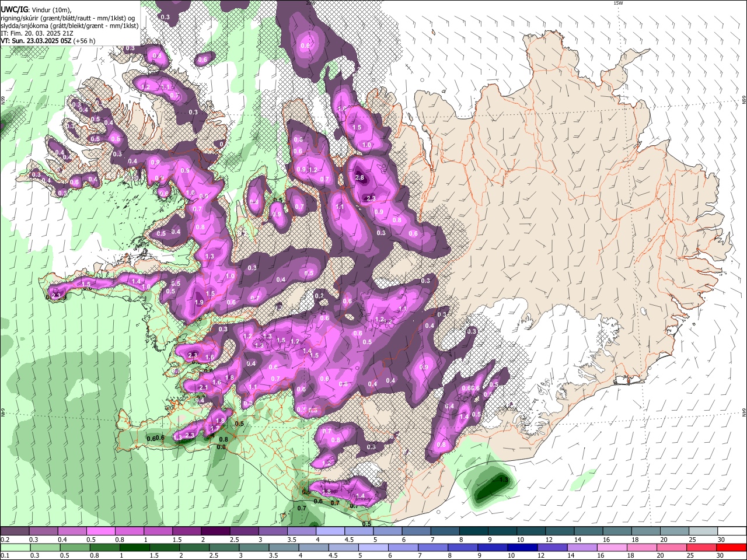Click the 2.1 snowfall value on the map
The width and height of the screenshot is (747, 560).
(x=204, y=387)
